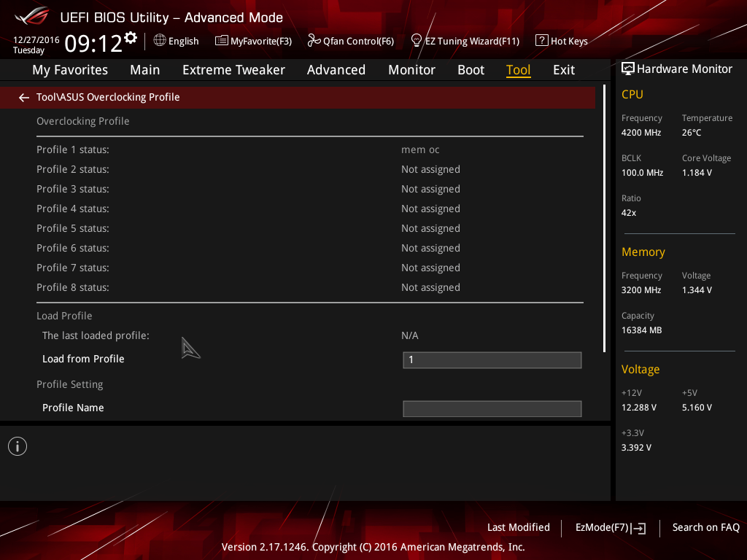Click the +3.3V reading 3.392 V
The width and height of the screenshot is (747, 560).
[x=636, y=448]
